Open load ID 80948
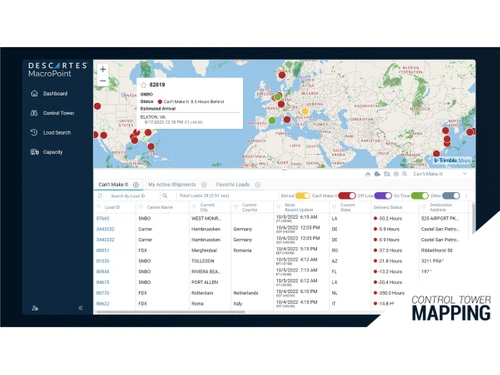 [103, 272]
